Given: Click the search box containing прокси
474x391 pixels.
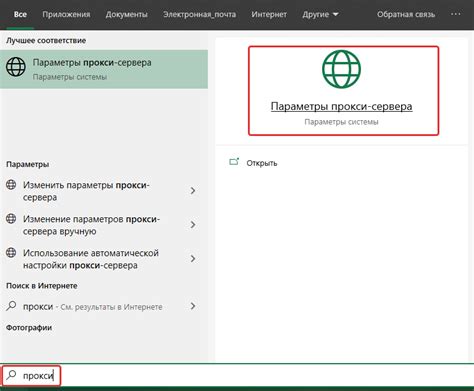Looking at the screenshot, I should (x=237, y=376).
